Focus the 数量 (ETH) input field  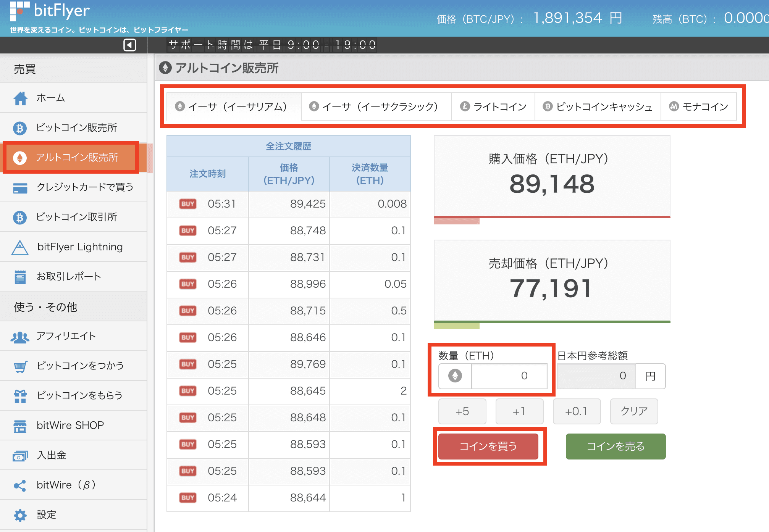tap(509, 376)
